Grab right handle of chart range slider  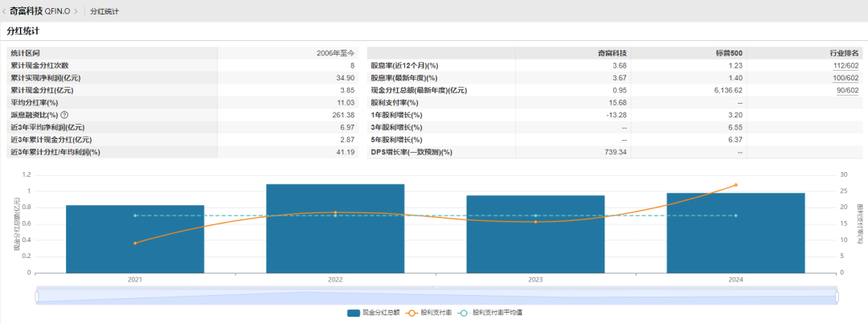click(837, 297)
